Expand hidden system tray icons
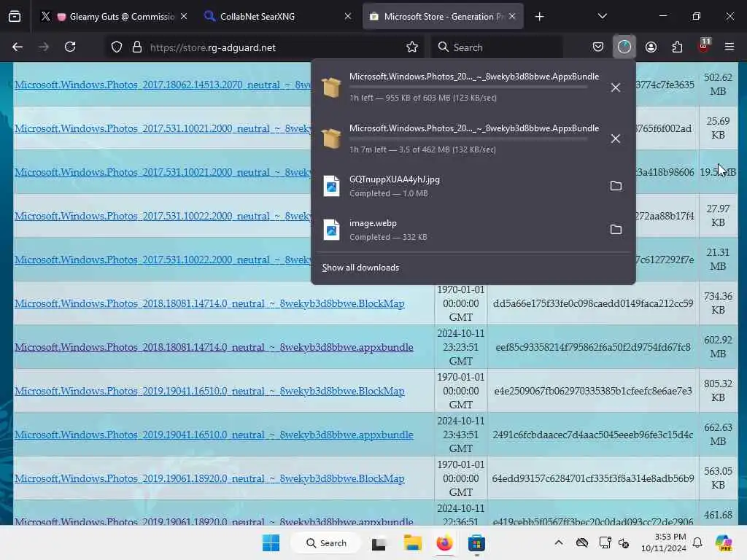The height and width of the screenshot is (560, 747). coord(559,542)
